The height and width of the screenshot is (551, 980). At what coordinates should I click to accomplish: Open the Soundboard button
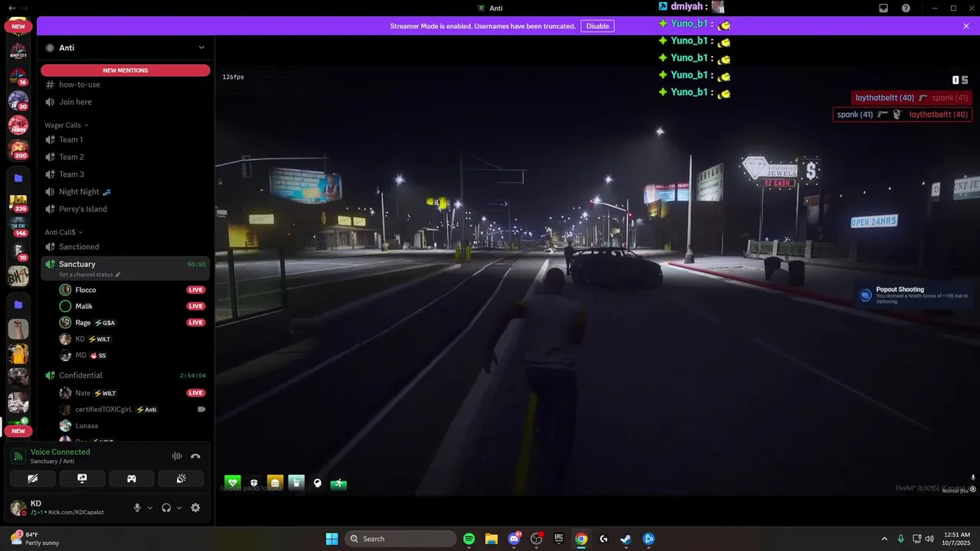181,478
